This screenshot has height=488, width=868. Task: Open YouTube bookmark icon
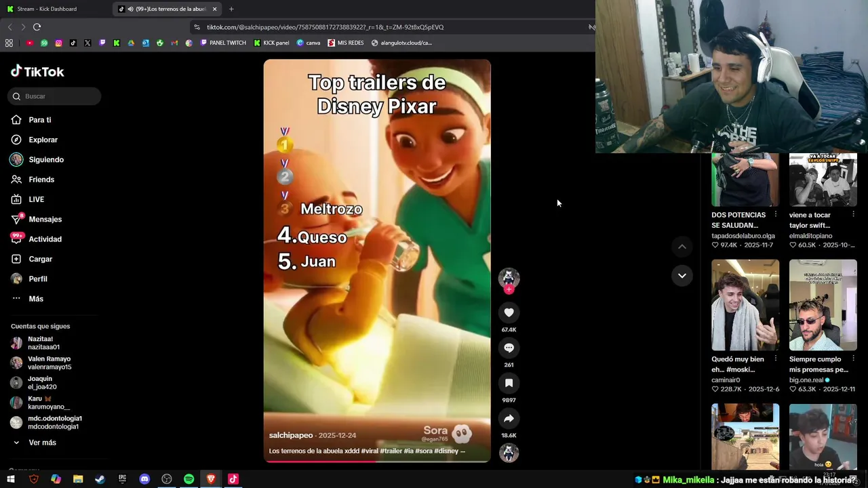point(29,43)
